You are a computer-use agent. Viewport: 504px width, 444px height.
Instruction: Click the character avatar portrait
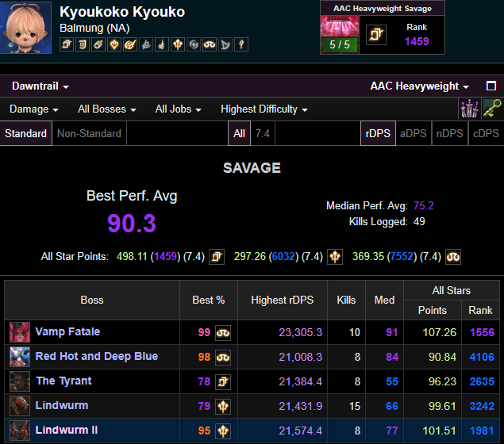[x=25, y=27]
